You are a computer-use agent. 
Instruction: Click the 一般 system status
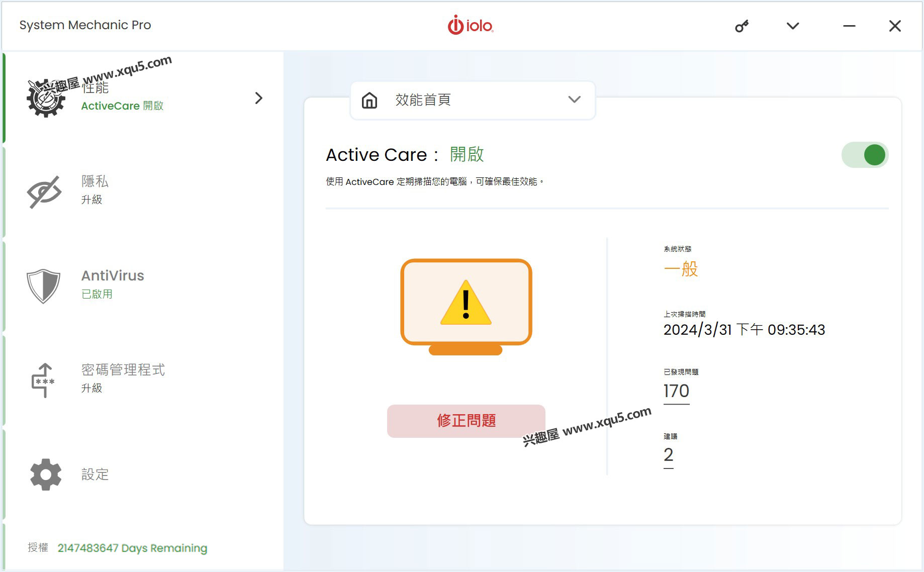[x=681, y=269]
